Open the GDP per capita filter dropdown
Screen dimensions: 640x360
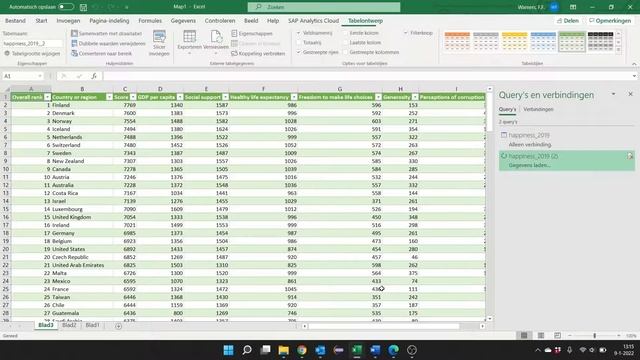pyautogui.click(x=180, y=97)
